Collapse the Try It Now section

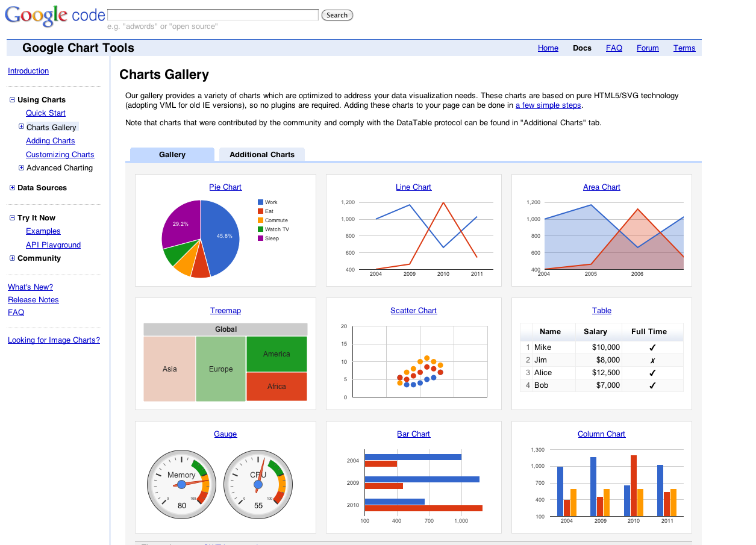point(11,217)
